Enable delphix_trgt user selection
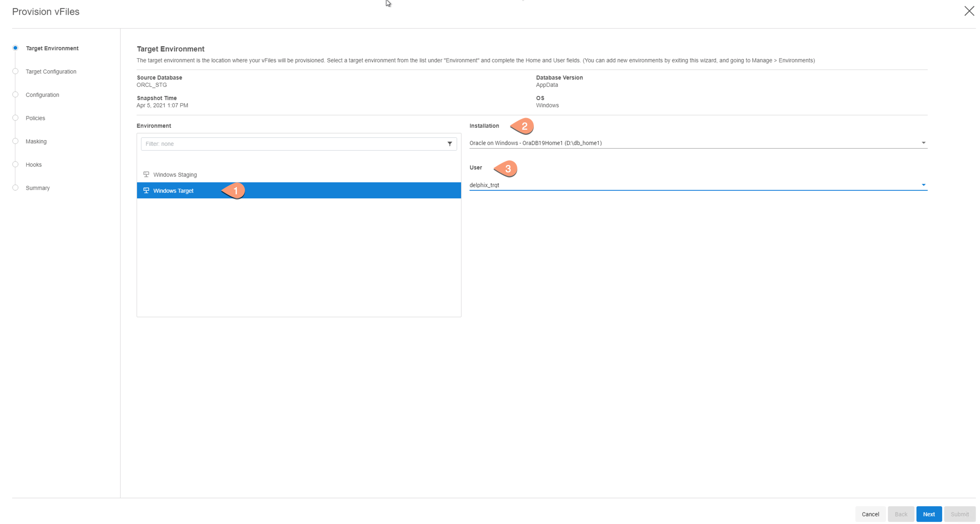This screenshot has height=524, width=980. (x=697, y=185)
